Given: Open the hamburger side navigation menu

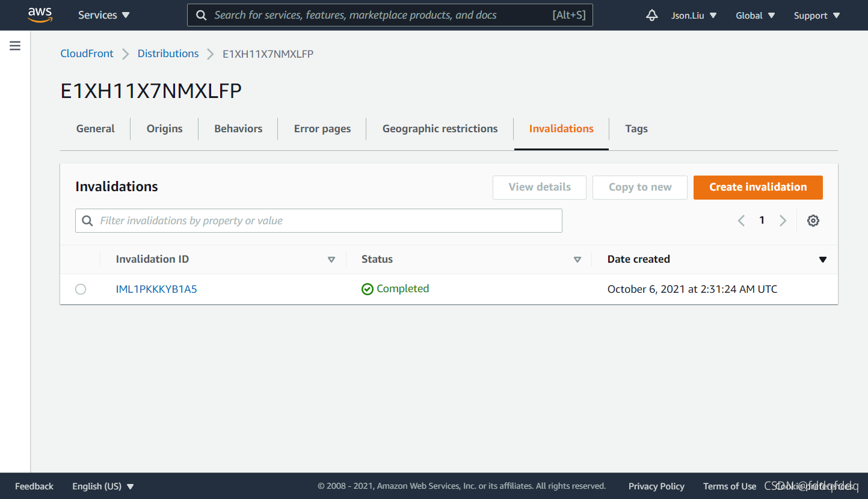Looking at the screenshot, I should (15, 46).
